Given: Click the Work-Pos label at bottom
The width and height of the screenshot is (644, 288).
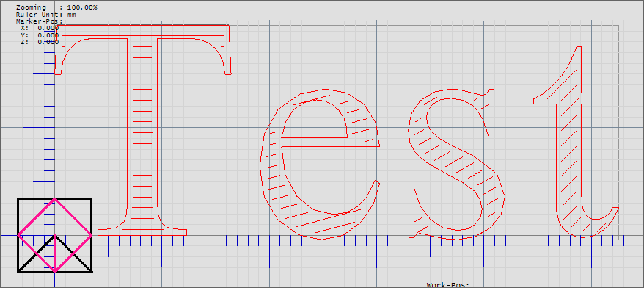Looking at the screenshot, I should 447,285.
